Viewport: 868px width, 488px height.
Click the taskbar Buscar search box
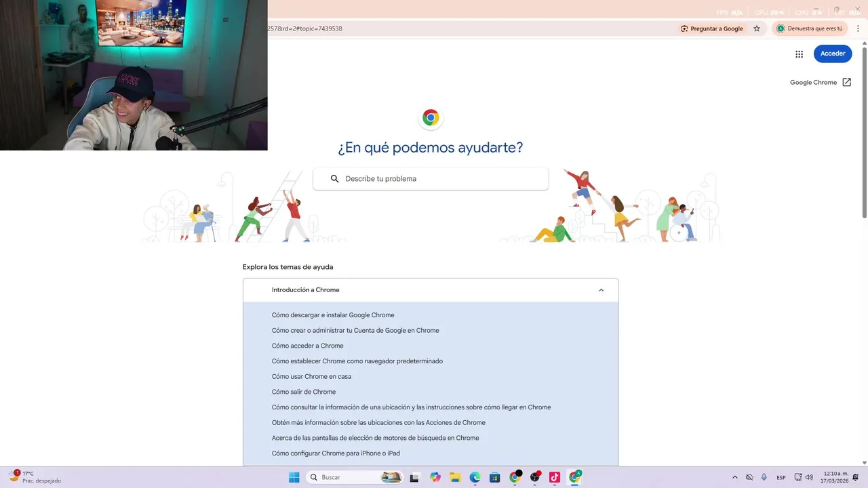pyautogui.click(x=355, y=477)
